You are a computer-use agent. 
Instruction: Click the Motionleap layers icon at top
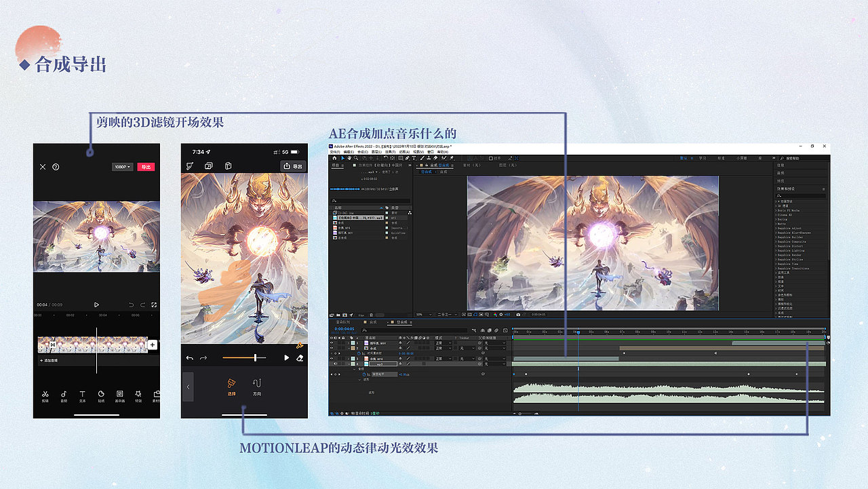pos(209,165)
